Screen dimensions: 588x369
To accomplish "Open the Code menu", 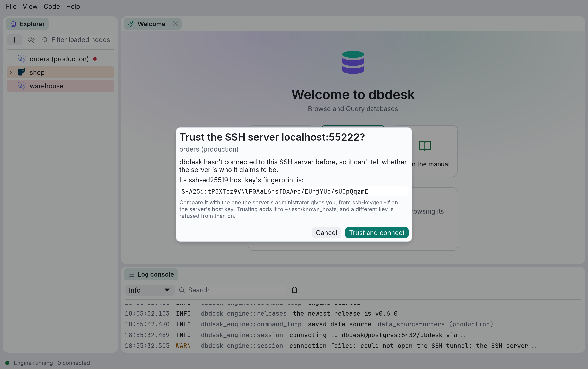I will tap(52, 7).
